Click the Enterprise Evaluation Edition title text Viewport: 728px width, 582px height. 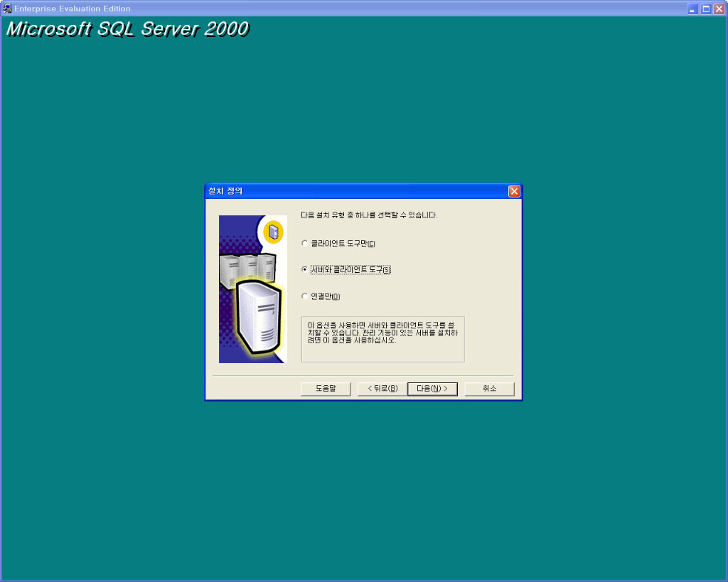pyautogui.click(x=73, y=9)
